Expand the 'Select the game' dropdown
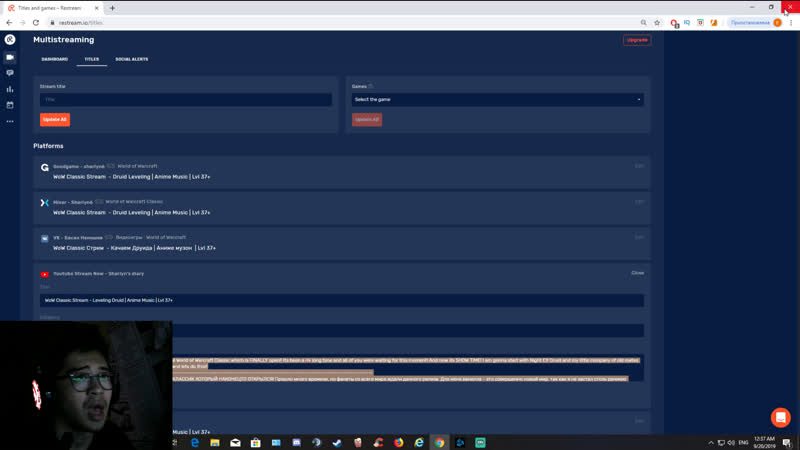This screenshot has width=800, height=450. (x=497, y=99)
